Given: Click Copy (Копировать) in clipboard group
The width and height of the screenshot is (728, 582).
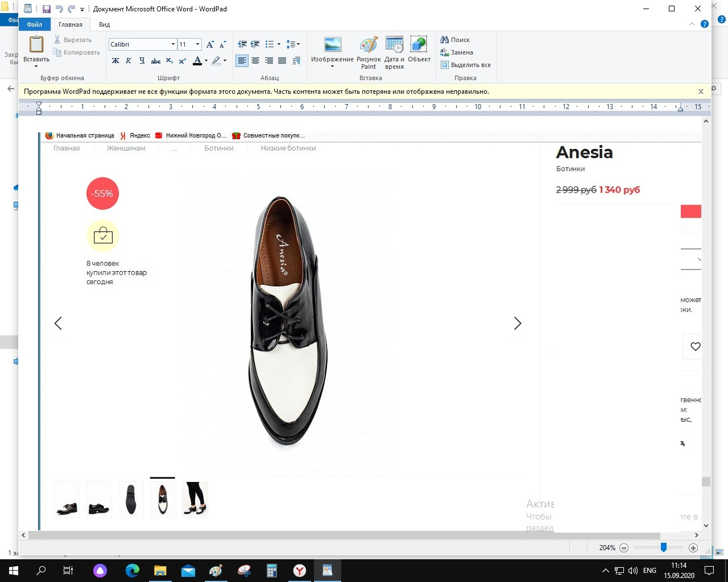Looking at the screenshot, I should (77, 52).
